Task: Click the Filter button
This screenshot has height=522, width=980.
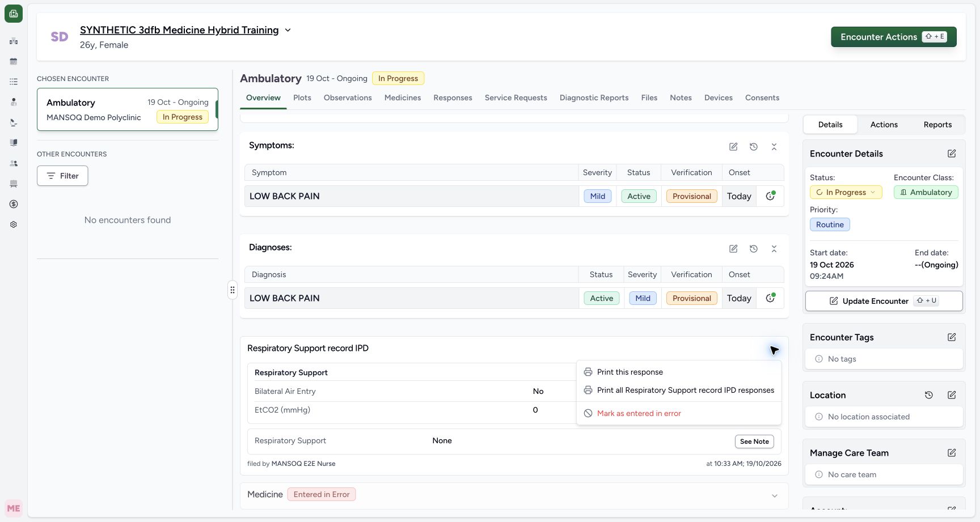Action: point(62,176)
